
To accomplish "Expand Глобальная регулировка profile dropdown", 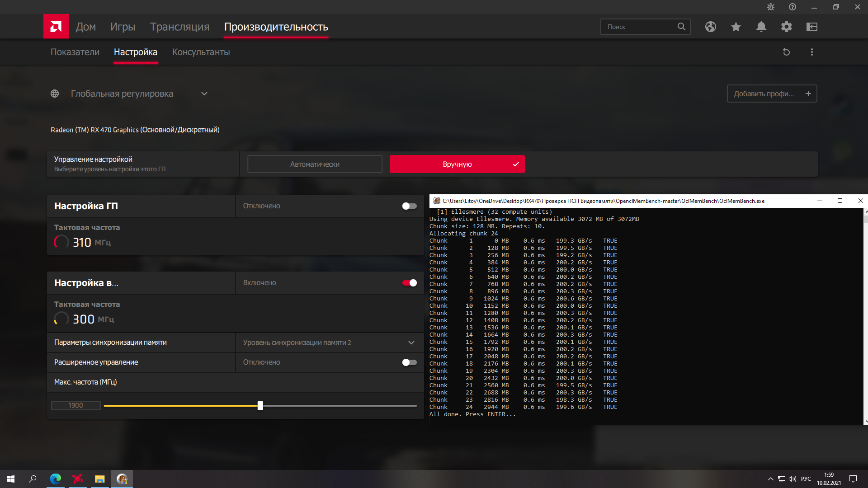I will coord(204,94).
